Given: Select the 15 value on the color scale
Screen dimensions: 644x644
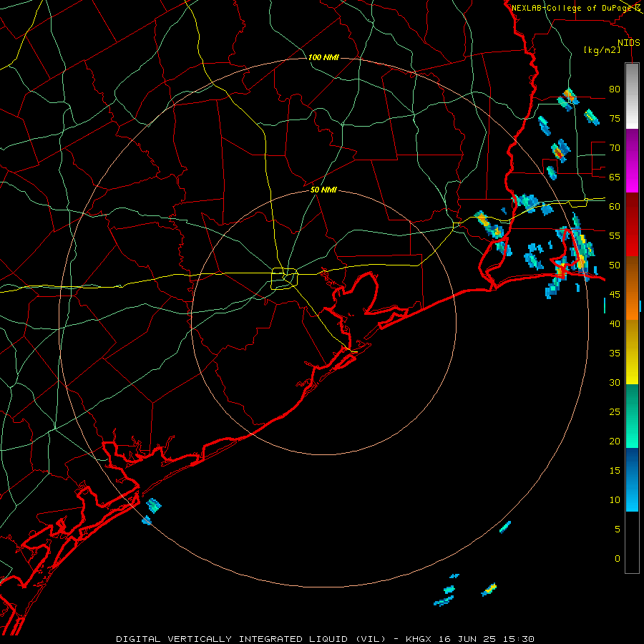Looking at the screenshot, I should [x=615, y=471].
